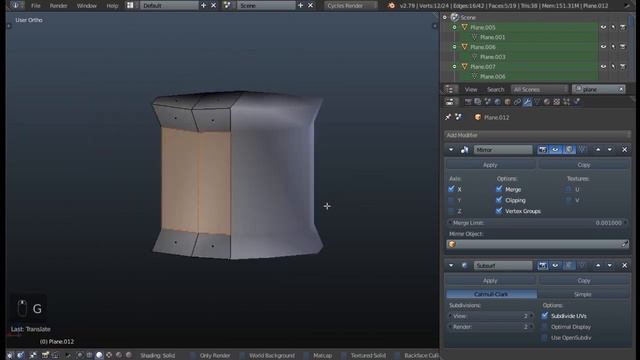Open the Constraints properties tab icon
This screenshot has width=640, height=360.
click(517, 102)
